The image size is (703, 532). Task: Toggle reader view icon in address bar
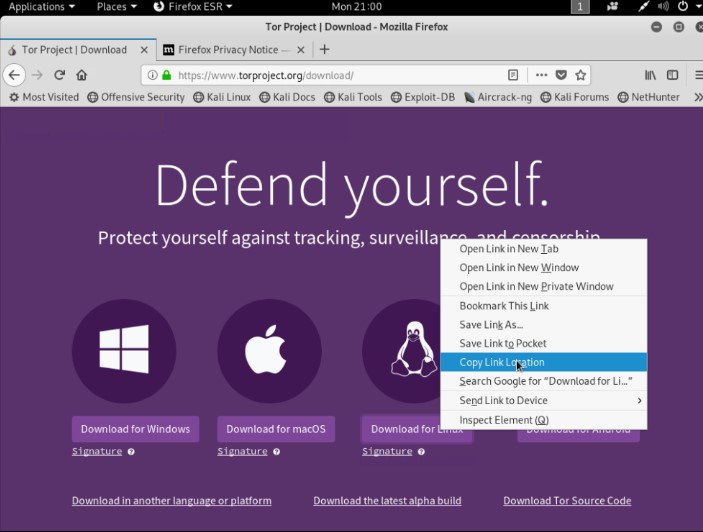coord(513,75)
